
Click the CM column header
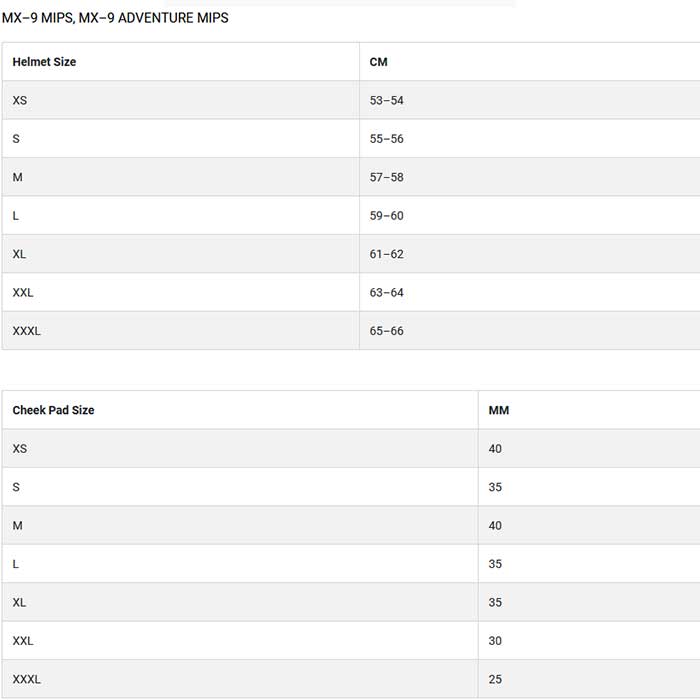coord(378,62)
